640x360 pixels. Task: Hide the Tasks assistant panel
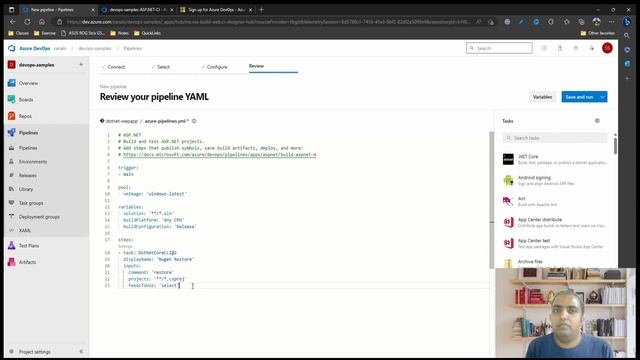coord(597,121)
